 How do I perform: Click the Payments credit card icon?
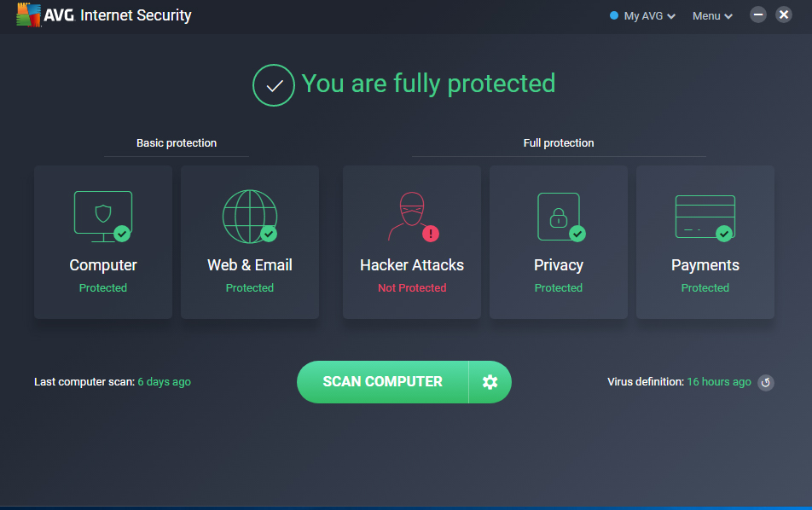[705, 216]
